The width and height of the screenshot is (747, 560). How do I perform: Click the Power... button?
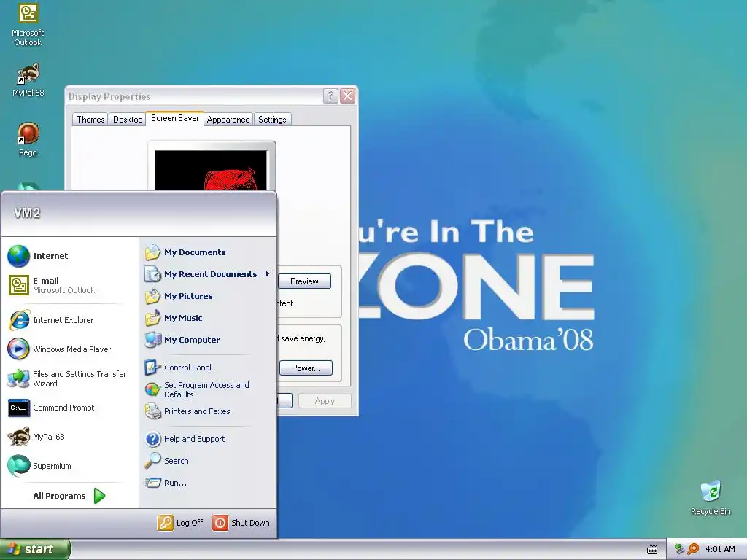306,368
